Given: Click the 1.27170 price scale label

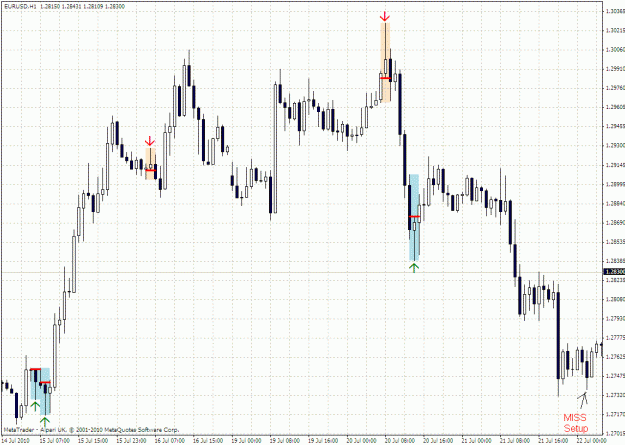Looking at the screenshot, I should tap(615, 414).
